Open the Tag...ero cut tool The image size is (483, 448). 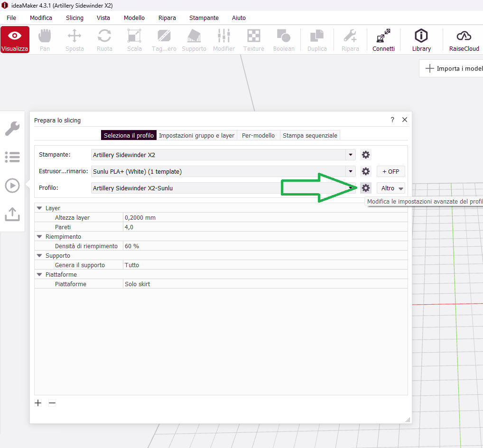[x=164, y=40]
